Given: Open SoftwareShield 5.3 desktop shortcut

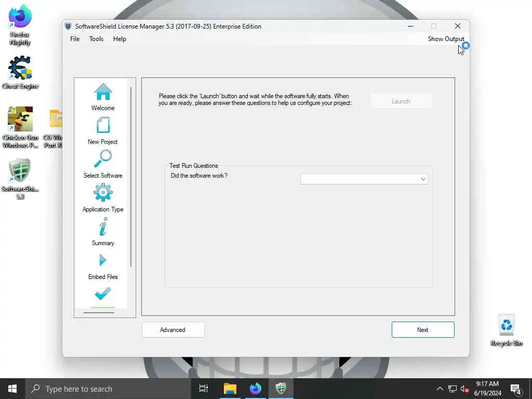Looking at the screenshot, I should pyautogui.click(x=20, y=179).
